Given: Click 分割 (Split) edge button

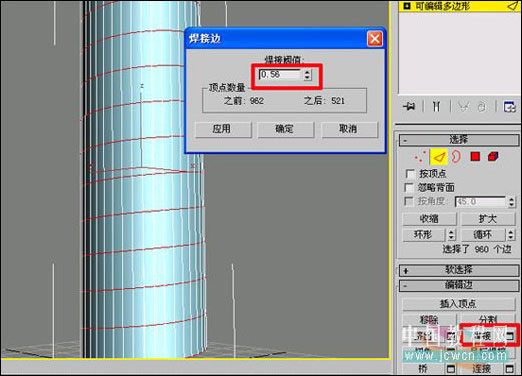Looking at the screenshot, I should coord(488,320).
